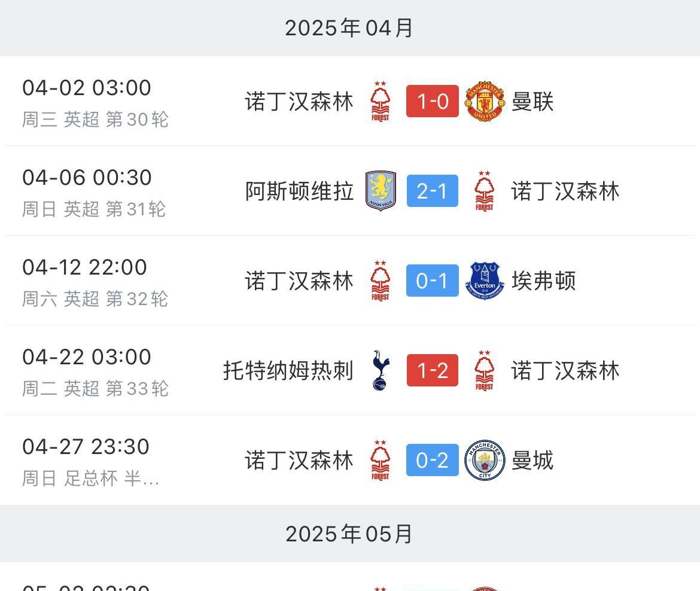Image resolution: width=700 pixels, height=591 pixels.
Task: Click Nottingham Forest logo in FA Cup match
Action: 381,460
